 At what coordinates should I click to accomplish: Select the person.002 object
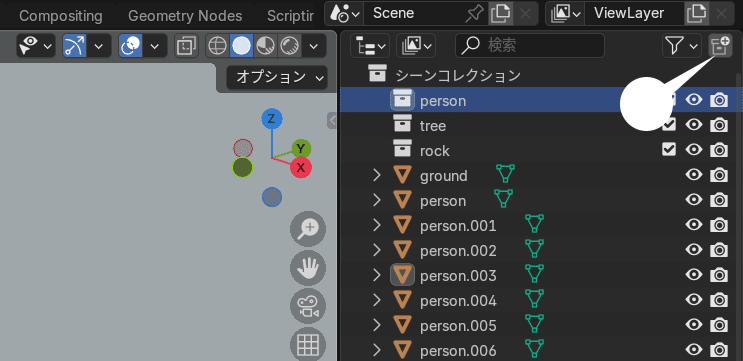458,251
